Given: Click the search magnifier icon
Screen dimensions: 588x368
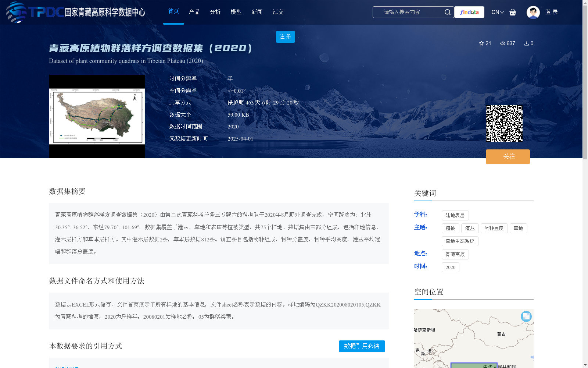Looking at the screenshot, I should (x=447, y=12).
